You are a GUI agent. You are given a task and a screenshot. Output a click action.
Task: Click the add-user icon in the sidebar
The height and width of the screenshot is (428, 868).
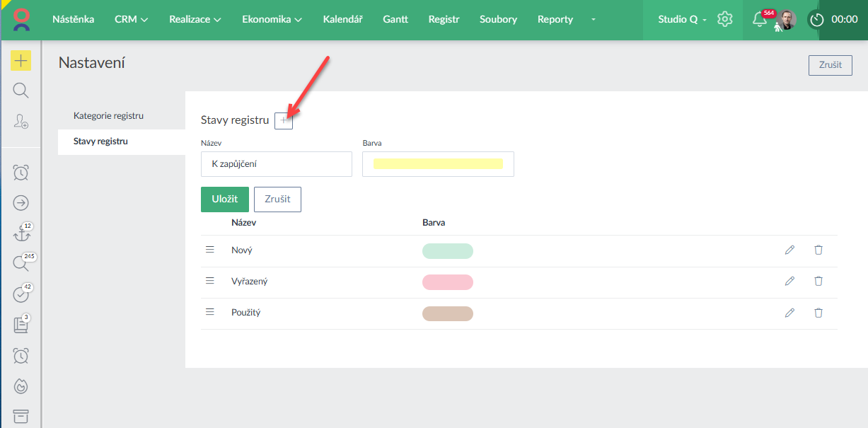[x=21, y=122]
